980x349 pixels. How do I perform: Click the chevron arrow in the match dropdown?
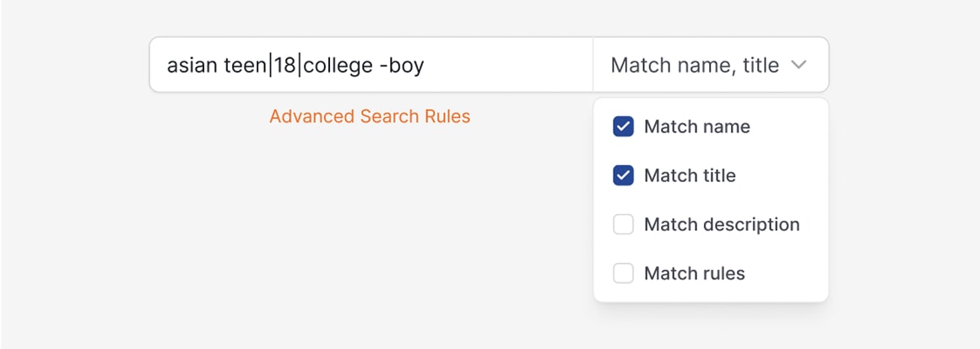799,65
